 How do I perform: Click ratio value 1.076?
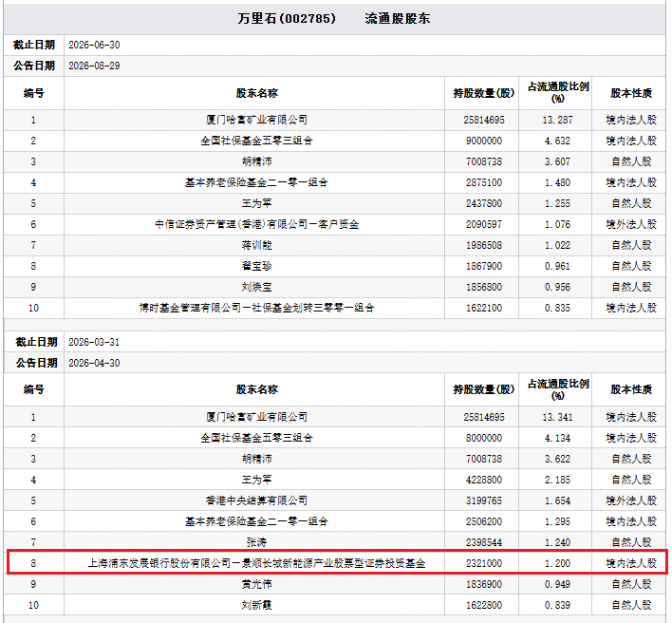point(557,225)
